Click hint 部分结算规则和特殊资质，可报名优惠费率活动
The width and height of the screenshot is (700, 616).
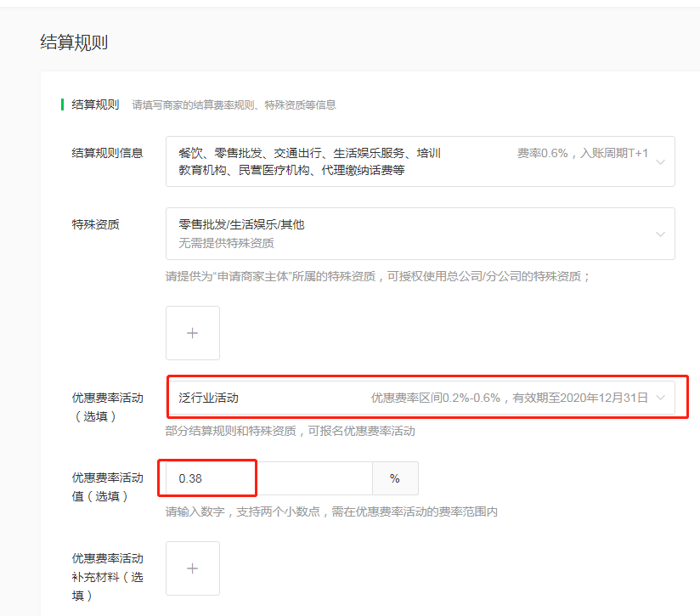click(x=291, y=431)
